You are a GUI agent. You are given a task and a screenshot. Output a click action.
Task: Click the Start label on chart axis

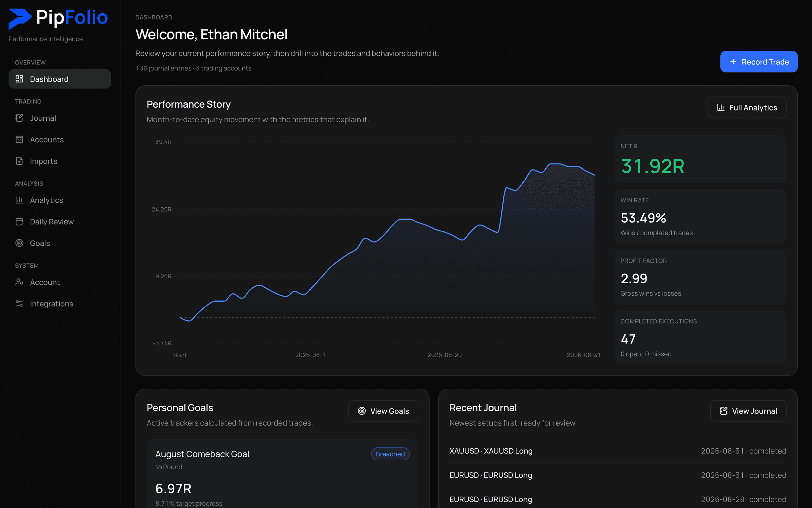[x=180, y=355]
